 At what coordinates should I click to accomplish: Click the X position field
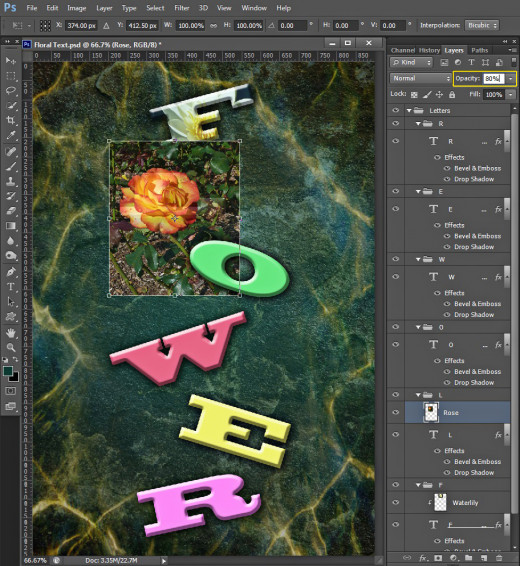point(82,26)
